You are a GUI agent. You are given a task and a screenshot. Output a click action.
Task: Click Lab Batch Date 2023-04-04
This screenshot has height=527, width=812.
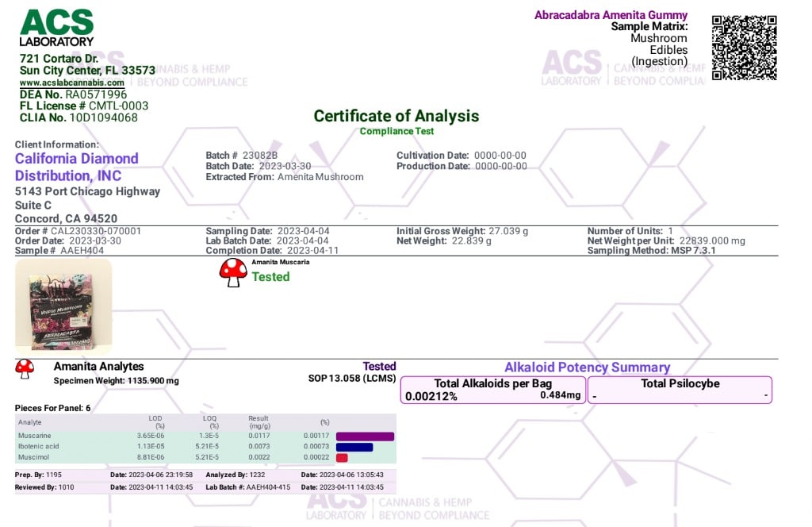pyautogui.click(x=266, y=241)
